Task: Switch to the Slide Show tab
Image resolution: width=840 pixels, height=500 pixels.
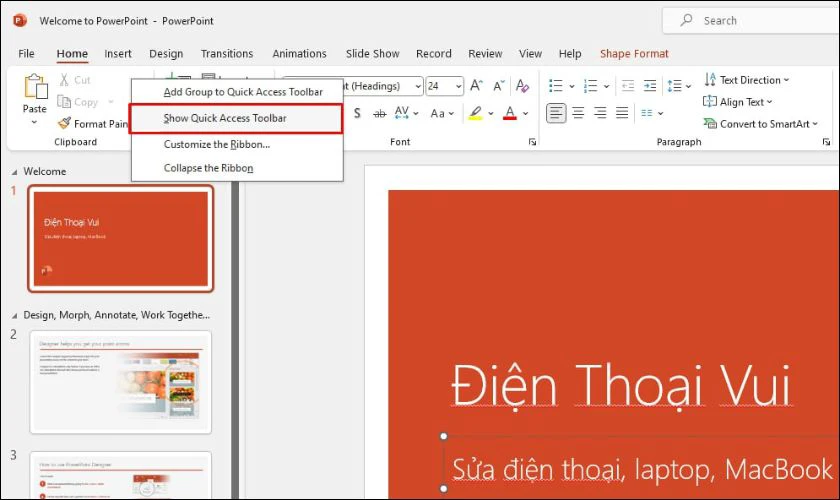Action: coord(373,54)
